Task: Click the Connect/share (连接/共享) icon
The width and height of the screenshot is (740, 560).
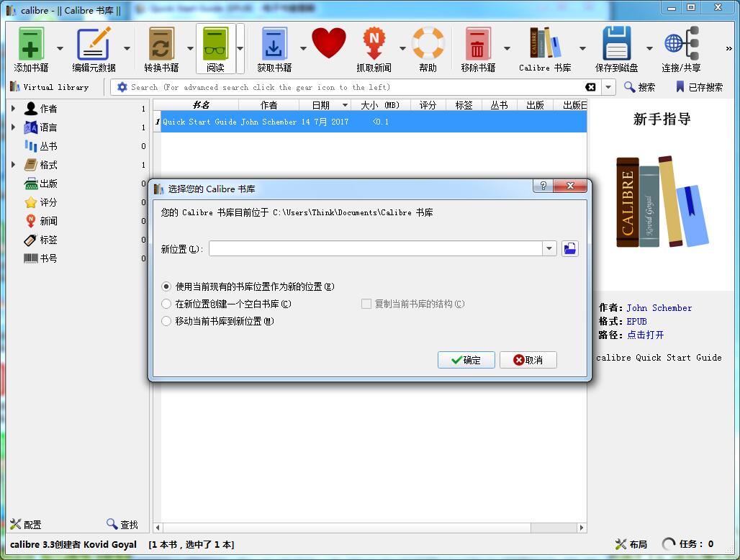Action: pyautogui.click(x=682, y=43)
